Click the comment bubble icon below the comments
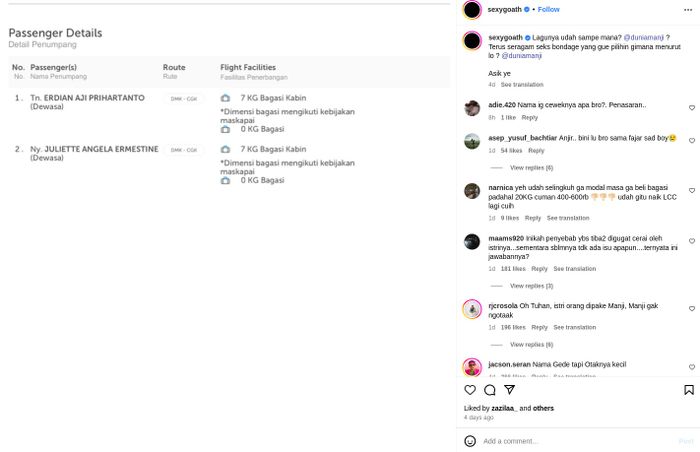Screen dimensions: 700x452 [x=490, y=390]
